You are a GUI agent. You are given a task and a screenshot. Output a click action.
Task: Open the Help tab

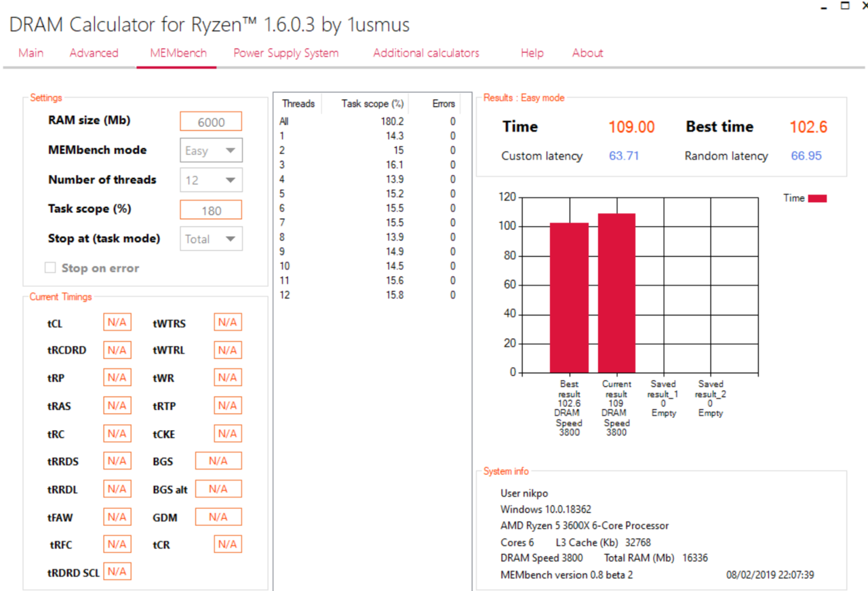(x=532, y=53)
